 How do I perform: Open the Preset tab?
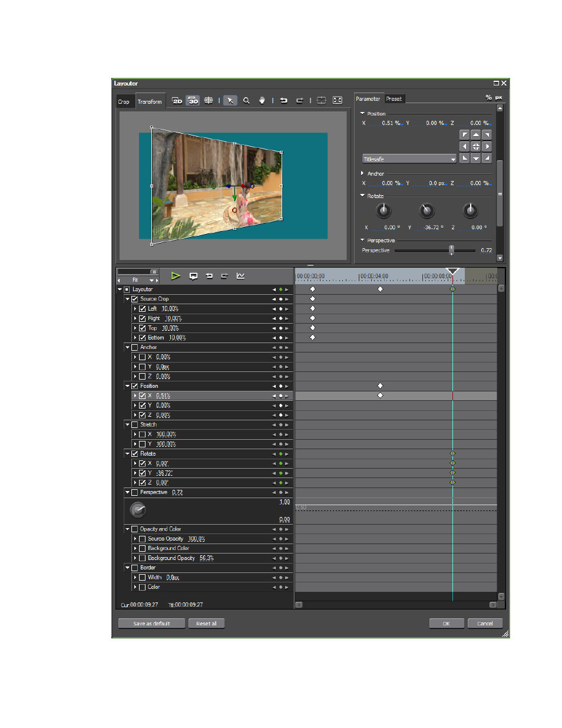(x=394, y=99)
